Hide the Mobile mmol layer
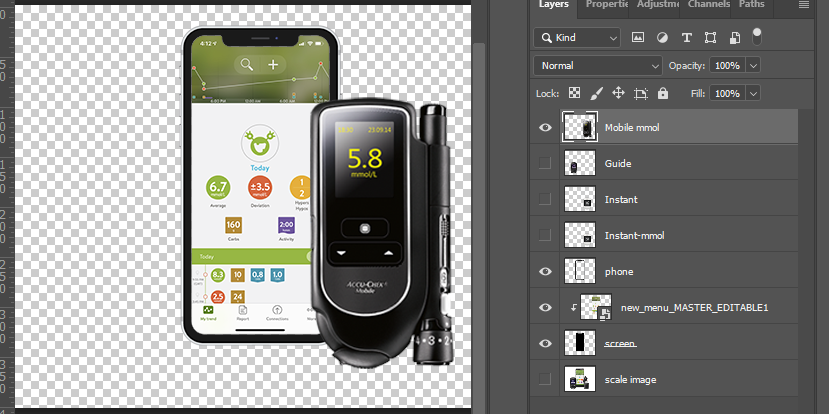Screen dimensions: 829x414 (545, 127)
